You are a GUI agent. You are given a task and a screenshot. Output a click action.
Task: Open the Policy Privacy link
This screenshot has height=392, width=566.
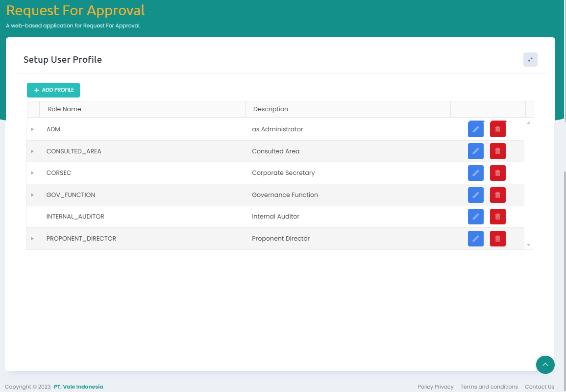coord(435,387)
